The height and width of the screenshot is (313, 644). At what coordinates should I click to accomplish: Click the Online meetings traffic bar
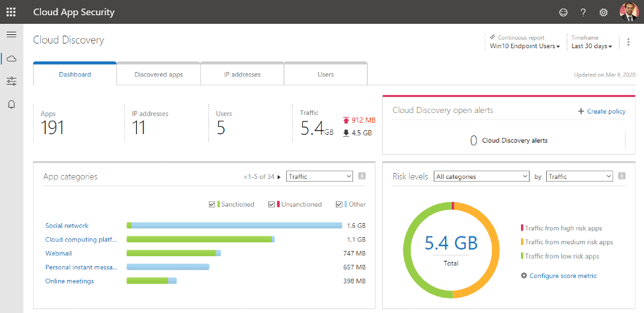tap(151, 281)
